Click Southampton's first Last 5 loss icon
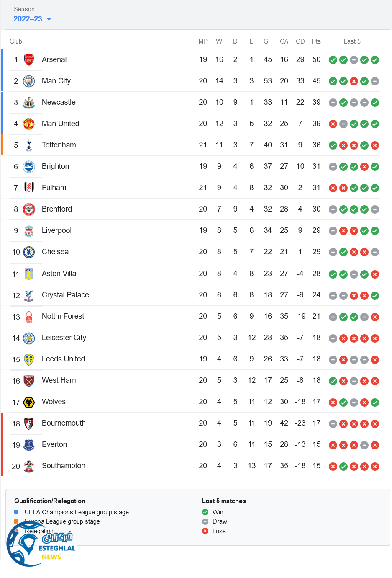Image resolution: width=392 pixels, height=578 pixels. [x=333, y=467]
